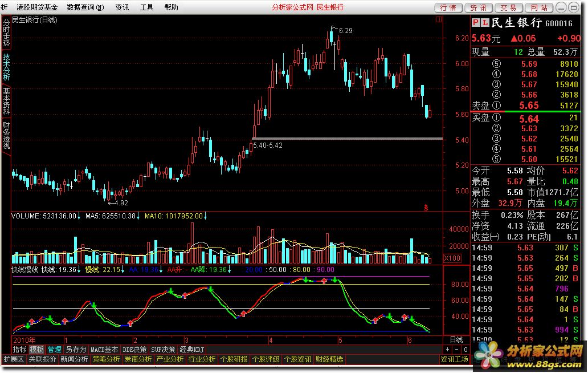588x373 pixels.
Task: Click the 4.92 low price label on chart
Action: coord(121,203)
